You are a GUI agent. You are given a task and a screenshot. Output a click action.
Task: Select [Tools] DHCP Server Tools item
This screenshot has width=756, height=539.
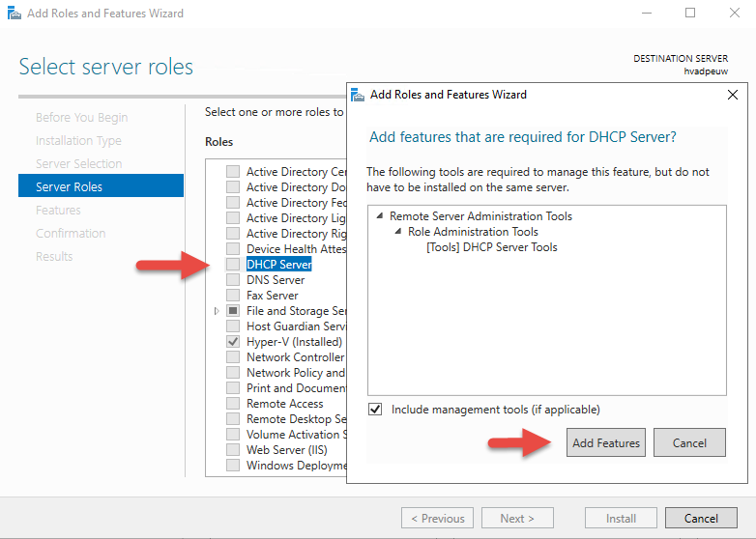(x=492, y=247)
